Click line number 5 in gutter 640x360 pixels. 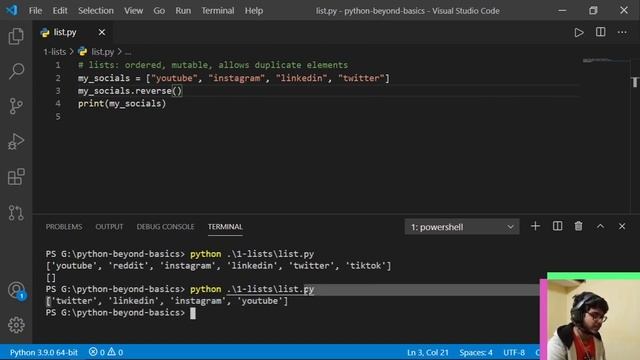pos(58,117)
